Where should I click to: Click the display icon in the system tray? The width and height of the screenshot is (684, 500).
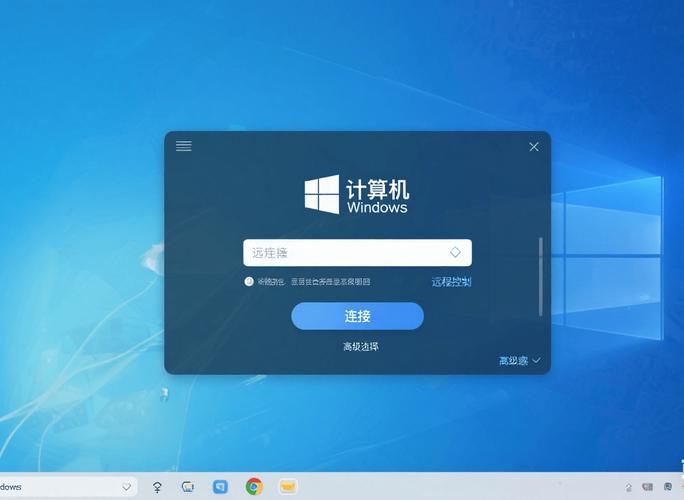pos(647,487)
